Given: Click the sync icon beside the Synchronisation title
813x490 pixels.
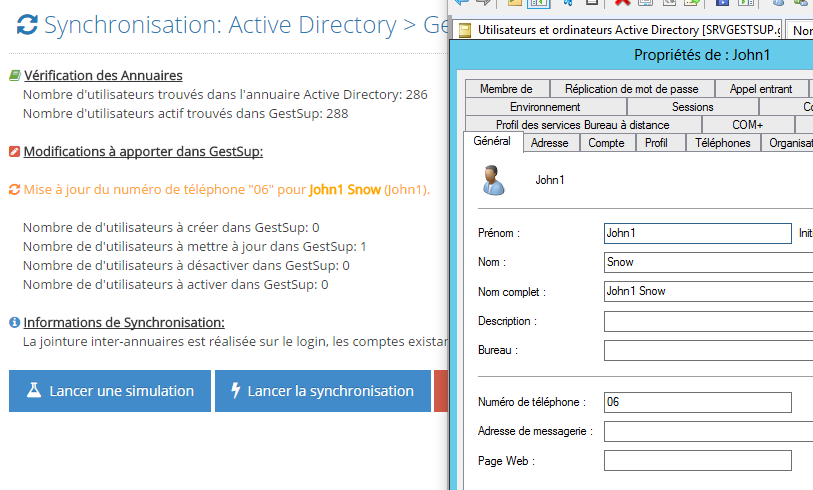Looking at the screenshot, I should click(27, 25).
